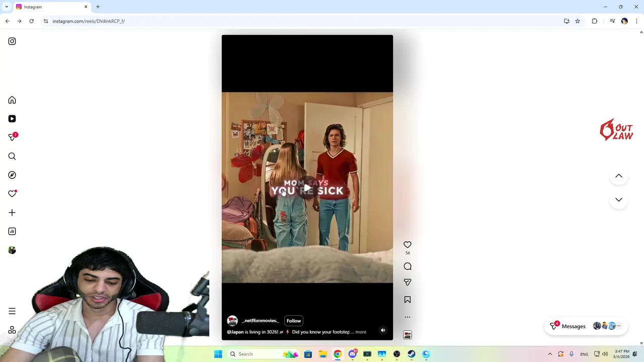Viewport: 644px width, 362px height.
Task: Open the Dashboard insights icon
Action: [12, 231]
